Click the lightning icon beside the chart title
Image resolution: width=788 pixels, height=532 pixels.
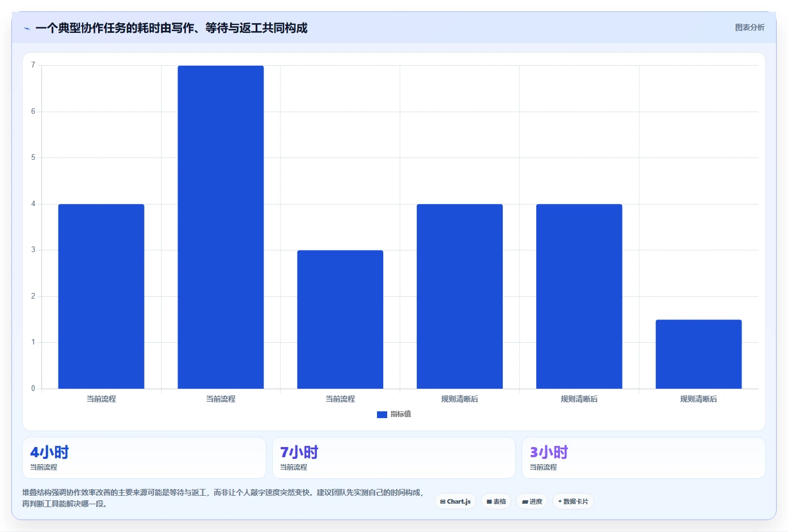[x=27, y=28]
